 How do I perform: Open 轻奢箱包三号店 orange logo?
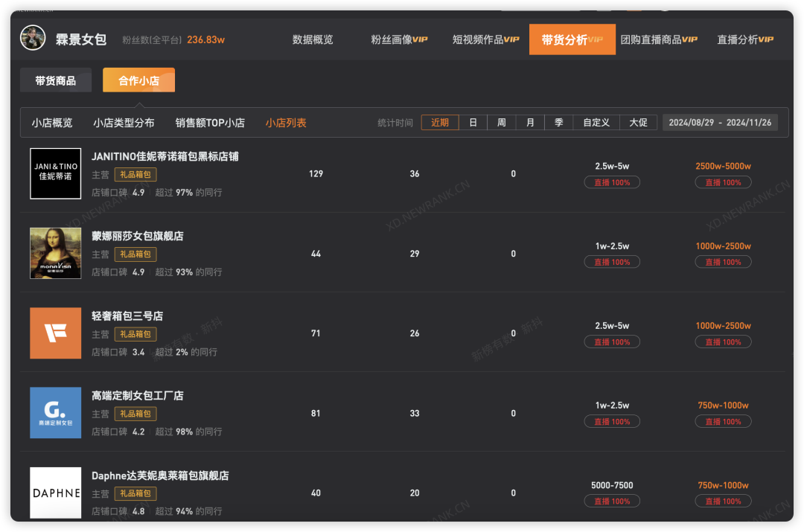coord(55,333)
